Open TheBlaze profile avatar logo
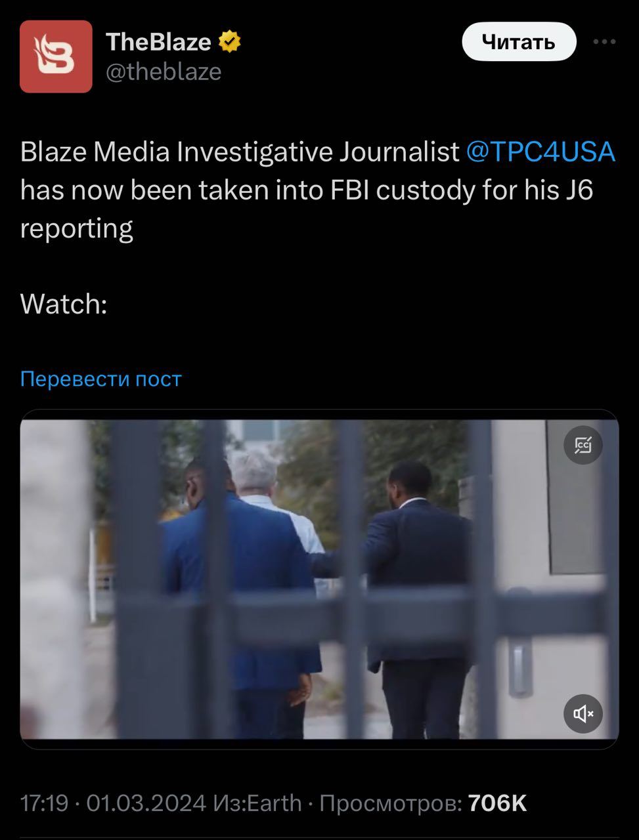This screenshot has height=840, width=639. pyautogui.click(x=56, y=56)
